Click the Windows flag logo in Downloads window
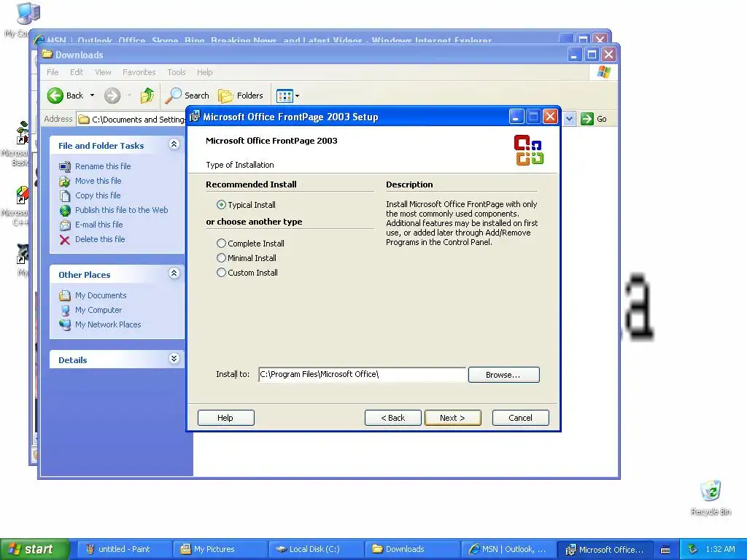Viewport: 747px width, 560px height. 603,72
